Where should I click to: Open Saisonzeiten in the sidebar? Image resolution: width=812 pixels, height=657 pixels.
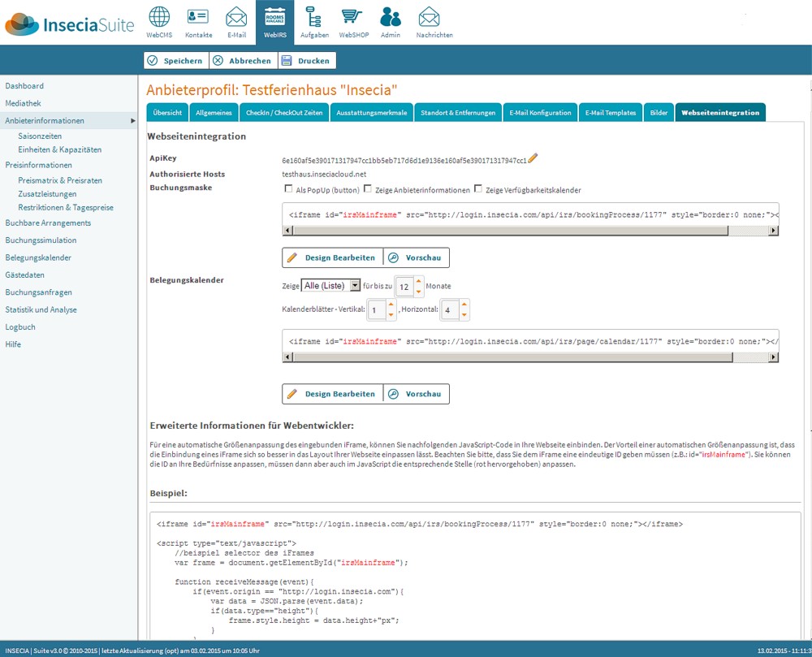40,136
